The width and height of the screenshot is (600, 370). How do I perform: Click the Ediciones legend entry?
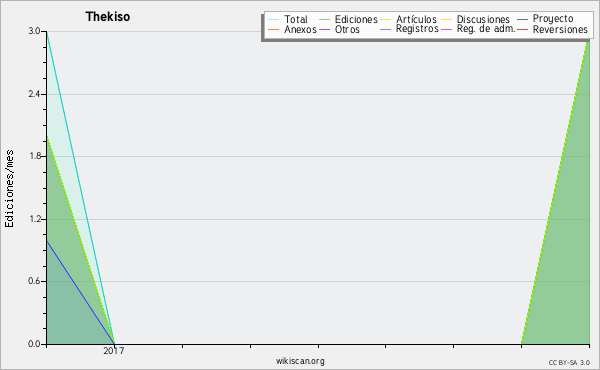348,19
